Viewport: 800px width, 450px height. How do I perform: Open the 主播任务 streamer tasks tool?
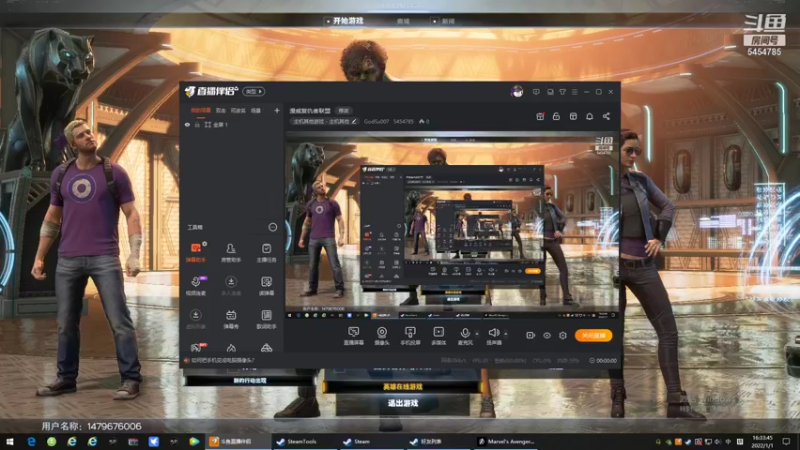(x=266, y=253)
